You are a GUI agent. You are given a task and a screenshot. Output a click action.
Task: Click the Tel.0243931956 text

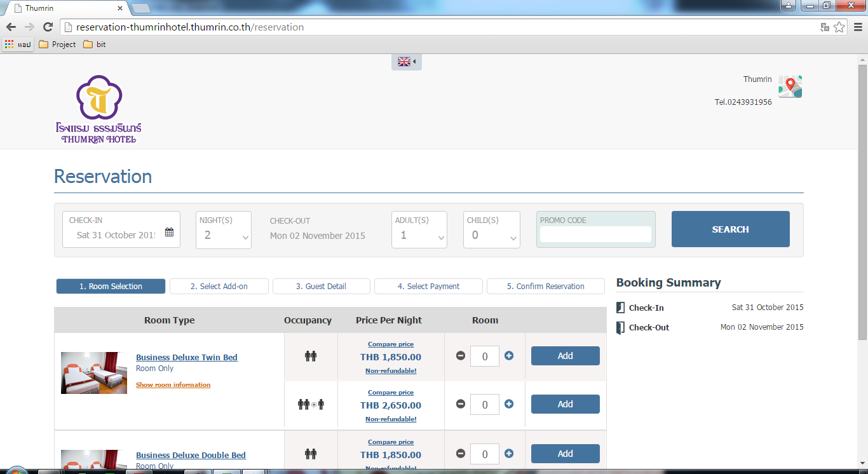pyautogui.click(x=743, y=102)
